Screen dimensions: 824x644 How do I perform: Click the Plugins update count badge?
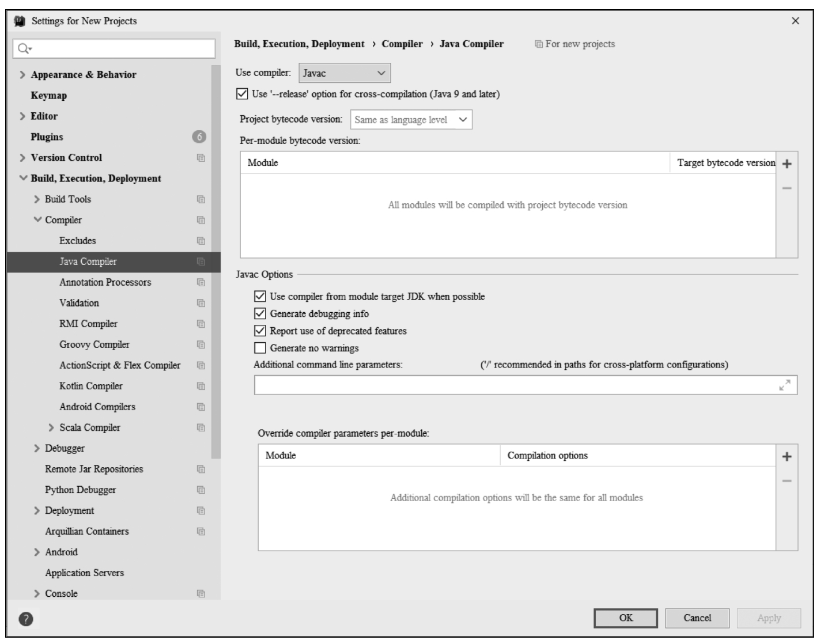(199, 137)
